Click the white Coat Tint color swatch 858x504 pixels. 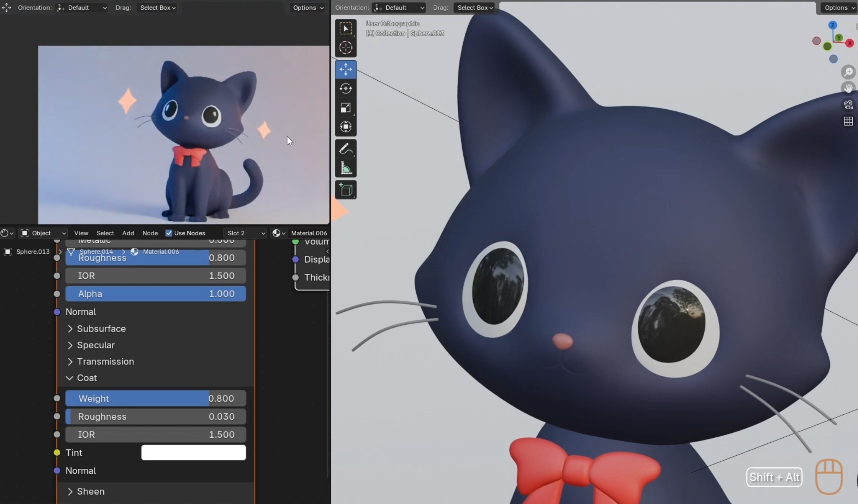(193, 452)
